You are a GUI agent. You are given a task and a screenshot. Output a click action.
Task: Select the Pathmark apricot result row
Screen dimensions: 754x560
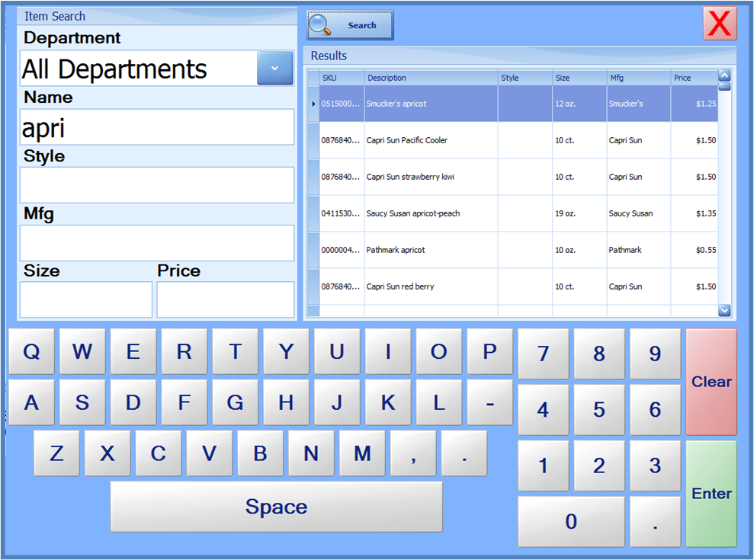[x=431, y=251]
